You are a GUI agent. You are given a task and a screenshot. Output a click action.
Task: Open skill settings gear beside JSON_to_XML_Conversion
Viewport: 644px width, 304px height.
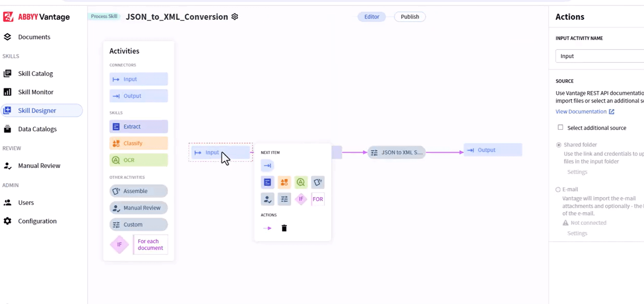(235, 16)
